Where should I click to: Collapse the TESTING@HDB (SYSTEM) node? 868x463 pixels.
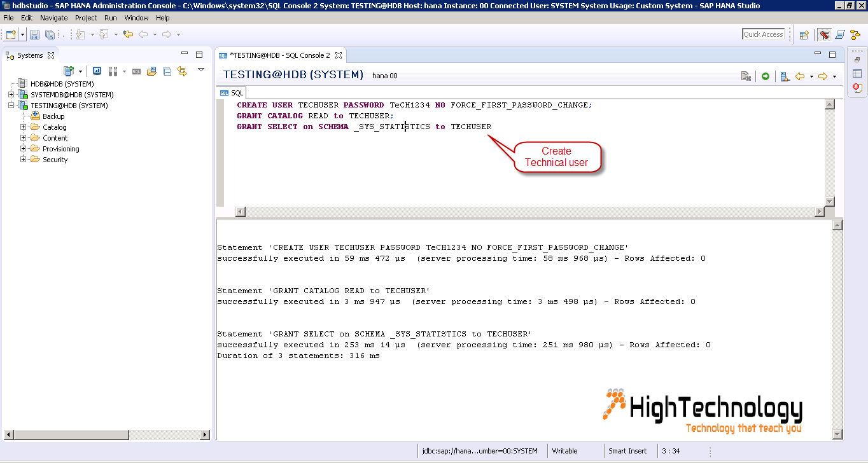pyautogui.click(x=11, y=106)
